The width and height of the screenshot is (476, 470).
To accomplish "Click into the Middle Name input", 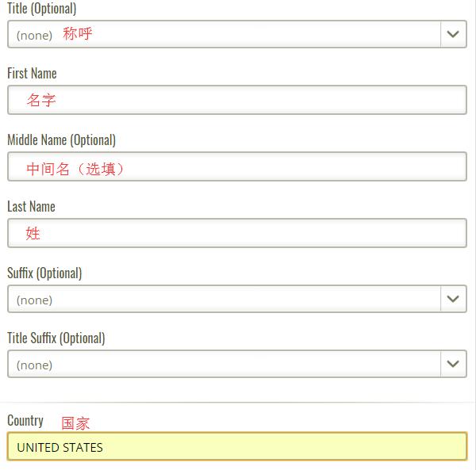I will [x=237, y=166].
